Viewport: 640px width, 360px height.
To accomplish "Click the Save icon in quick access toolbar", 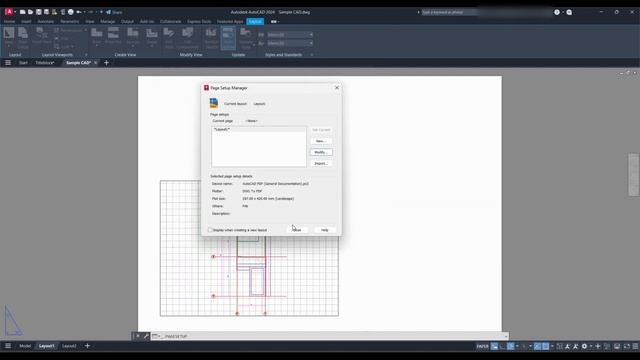I will (38, 12).
